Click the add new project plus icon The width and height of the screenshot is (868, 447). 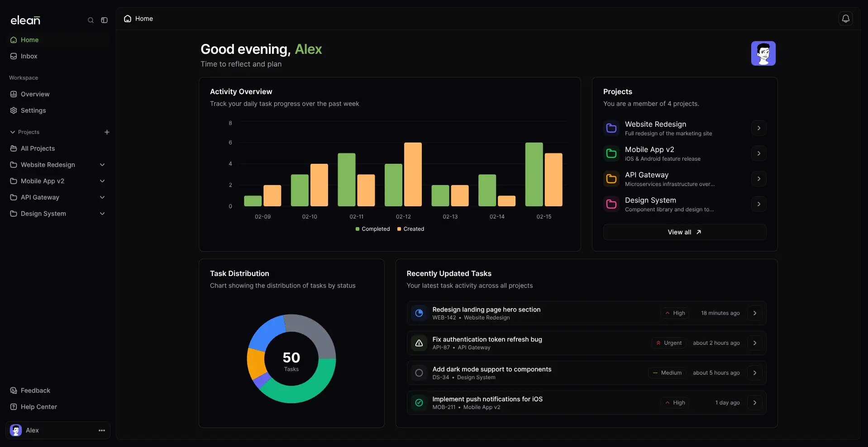point(107,132)
